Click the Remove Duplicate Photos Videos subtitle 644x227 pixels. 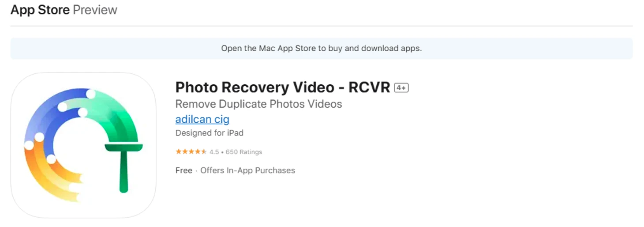tap(259, 104)
